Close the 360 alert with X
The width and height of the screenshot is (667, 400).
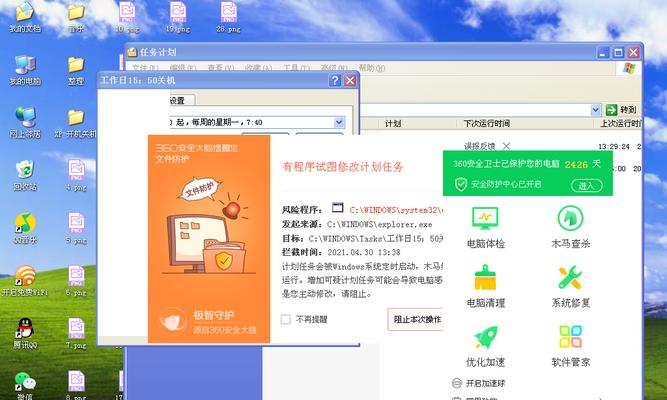click(x=506, y=146)
